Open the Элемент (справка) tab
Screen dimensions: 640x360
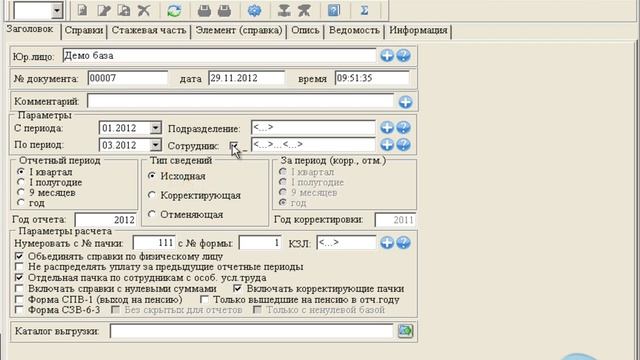click(239, 30)
